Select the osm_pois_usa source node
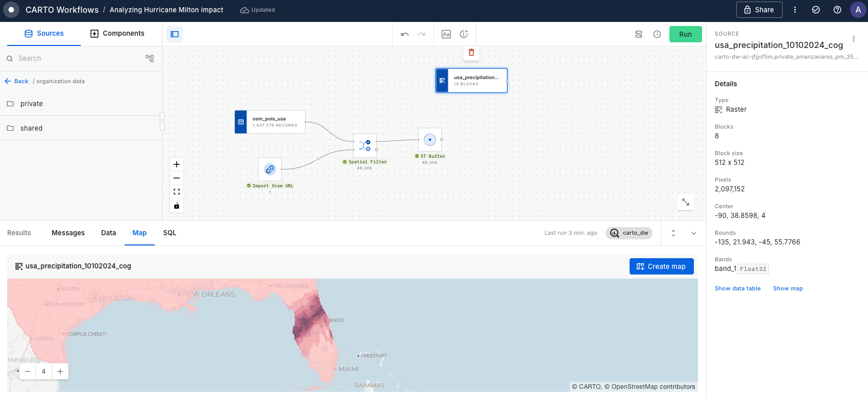 [x=270, y=122]
